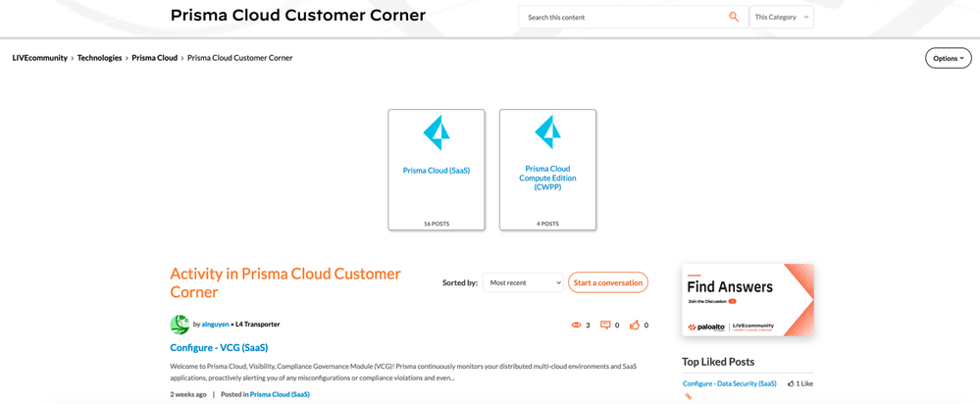Click the Prisma Cloud (SaaS) logo icon
This screenshot has height=404, width=980.
tap(436, 133)
